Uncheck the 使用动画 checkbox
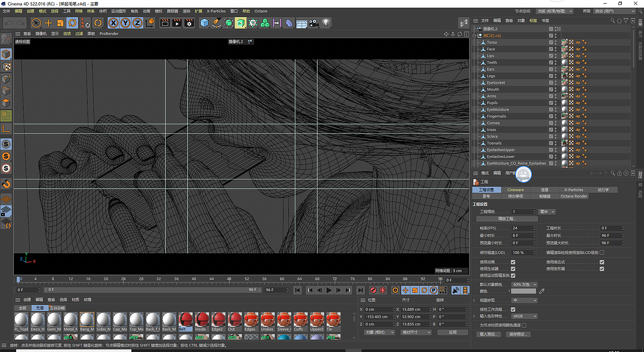The height and width of the screenshot is (352, 644). 513,262
